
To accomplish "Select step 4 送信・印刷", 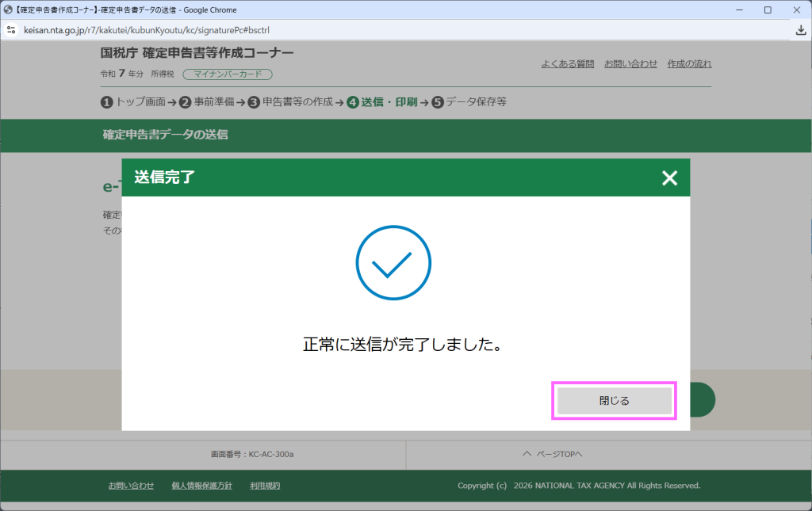I will click(382, 102).
